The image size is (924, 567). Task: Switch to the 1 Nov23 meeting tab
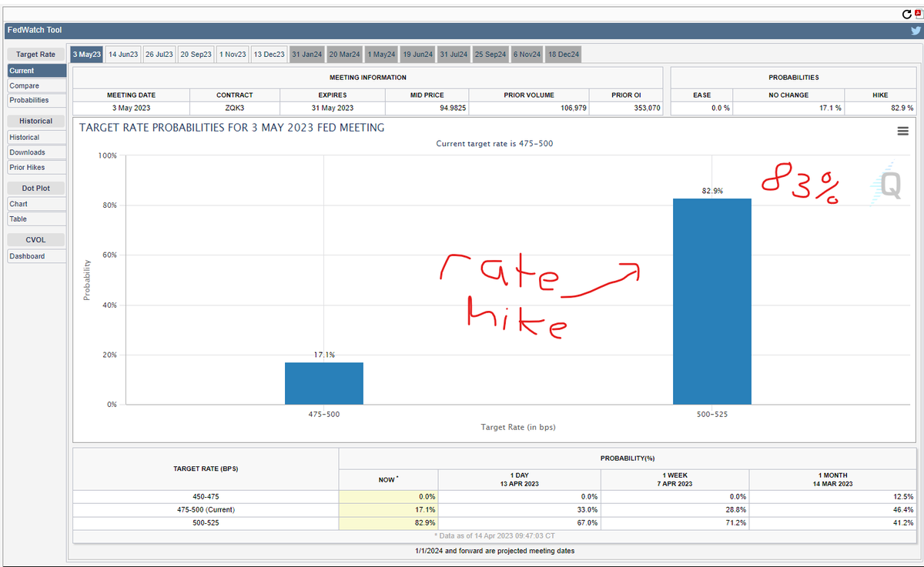click(x=233, y=55)
